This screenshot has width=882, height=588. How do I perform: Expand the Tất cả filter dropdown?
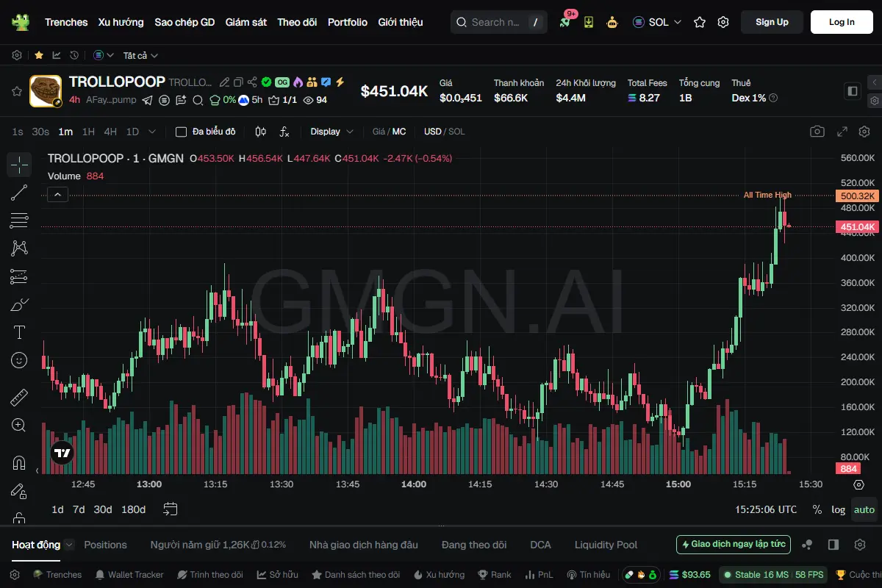pos(141,55)
